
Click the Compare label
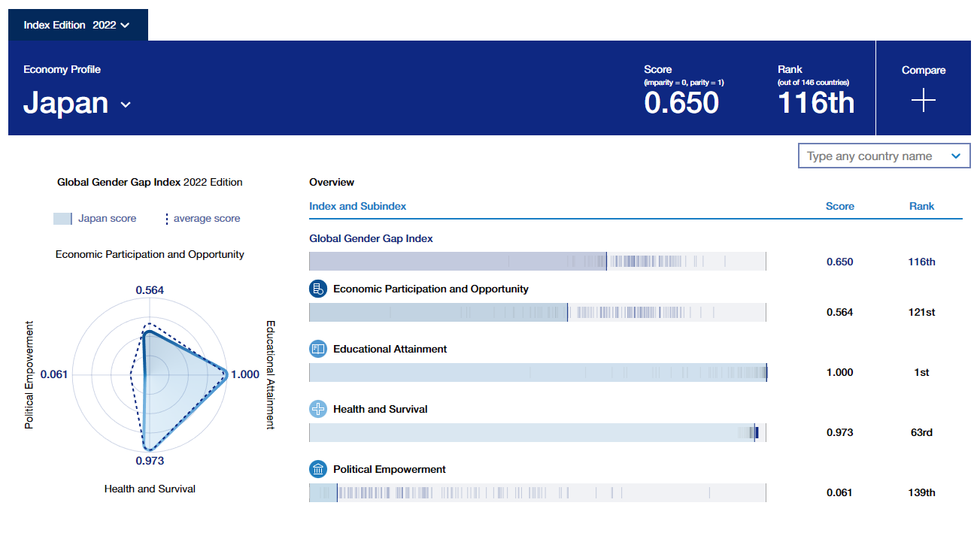coord(924,70)
